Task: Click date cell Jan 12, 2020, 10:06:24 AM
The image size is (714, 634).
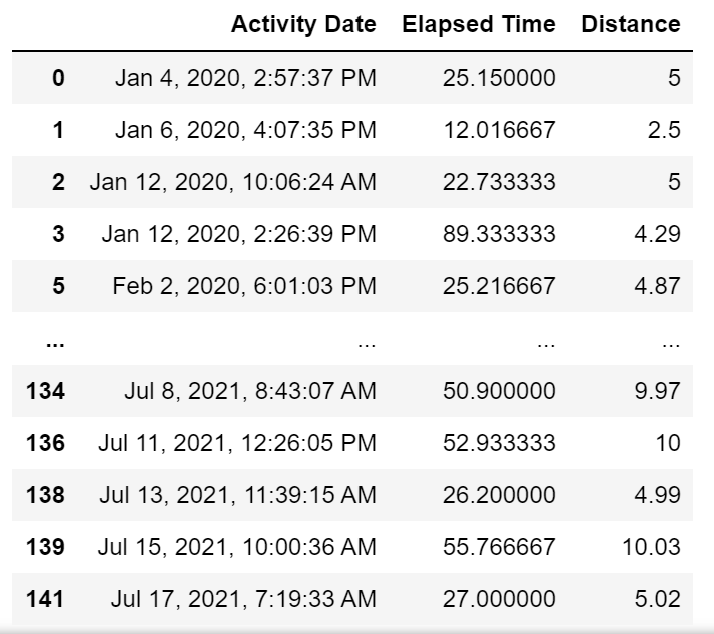Action: [233, 182]
